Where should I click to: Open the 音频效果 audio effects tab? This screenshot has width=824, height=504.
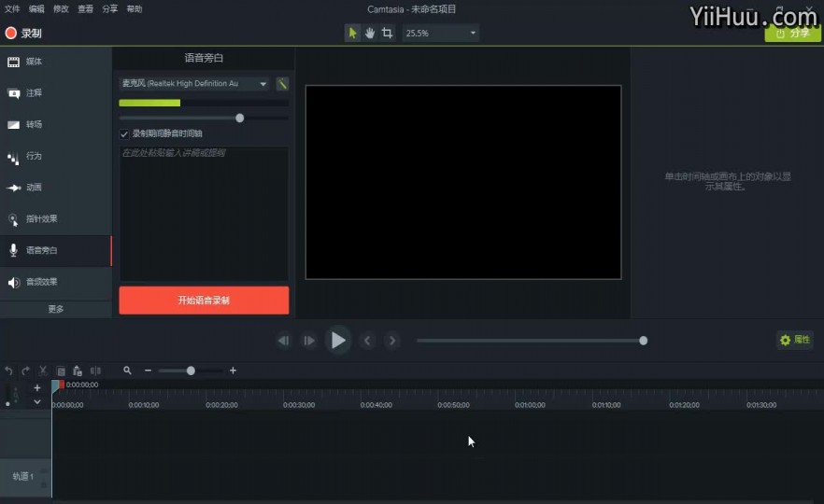pyautogui.click(x=56, y=282)
